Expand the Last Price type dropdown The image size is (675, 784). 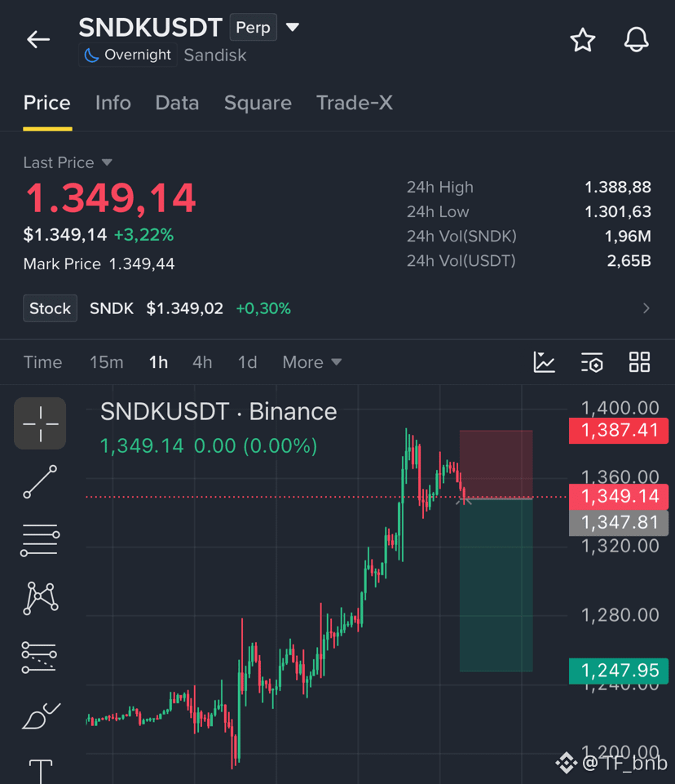click(107, 162)
